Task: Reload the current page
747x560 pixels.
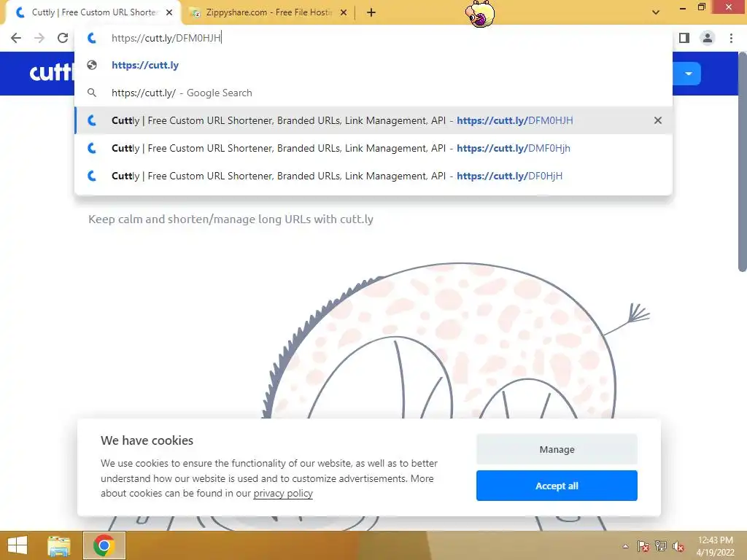Action: coord(63,38)
